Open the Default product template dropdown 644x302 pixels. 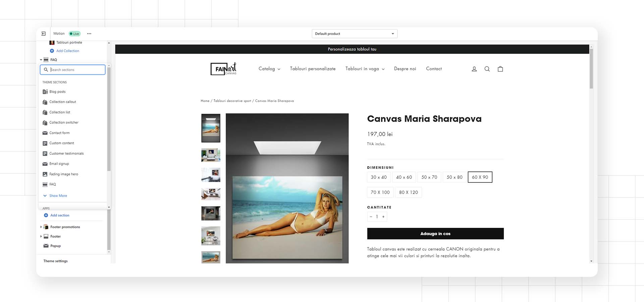(355, 34)
